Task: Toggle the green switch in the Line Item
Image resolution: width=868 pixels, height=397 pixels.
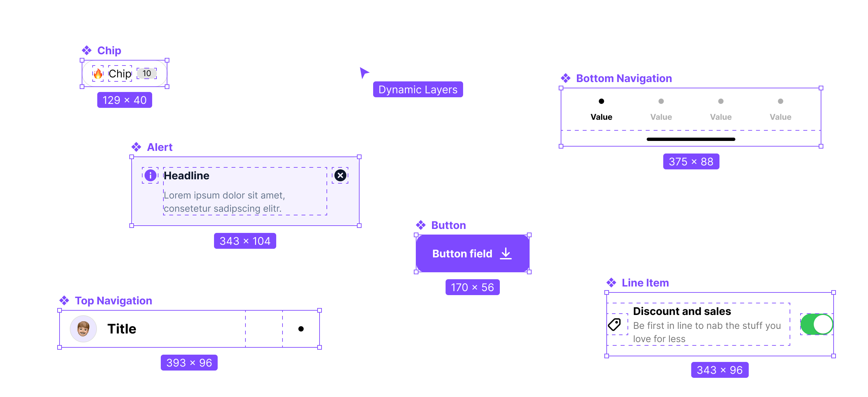Action: click(816, 324)
